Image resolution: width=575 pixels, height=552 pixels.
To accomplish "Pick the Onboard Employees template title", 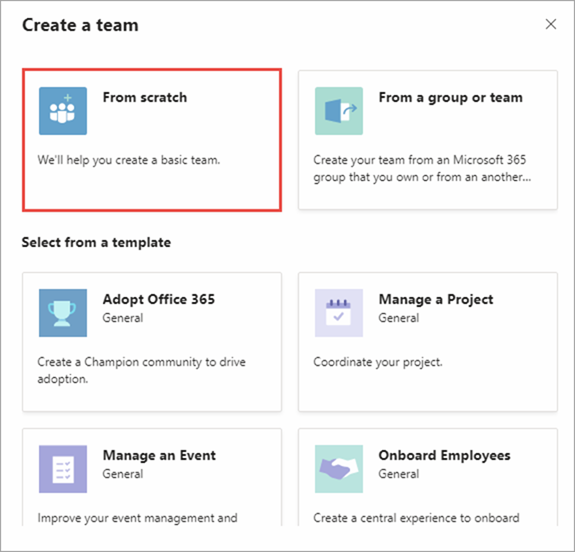I will click(x=444, y=455).
